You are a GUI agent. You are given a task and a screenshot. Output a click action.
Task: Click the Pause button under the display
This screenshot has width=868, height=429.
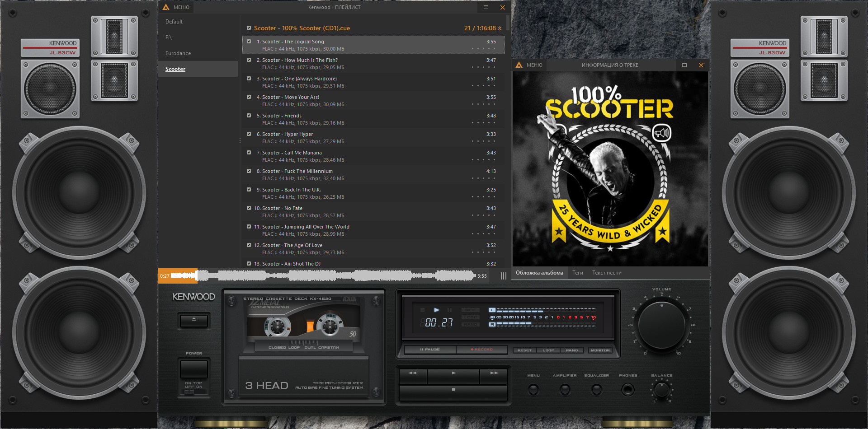click(430, 350)
